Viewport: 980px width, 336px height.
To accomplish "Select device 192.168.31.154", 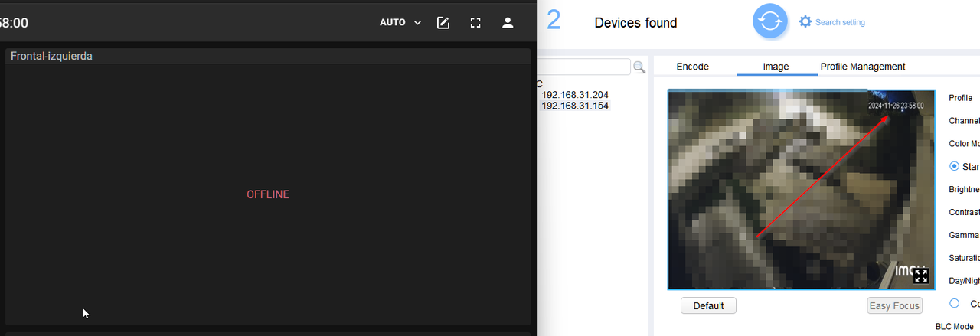I will (x=575, y=106).
